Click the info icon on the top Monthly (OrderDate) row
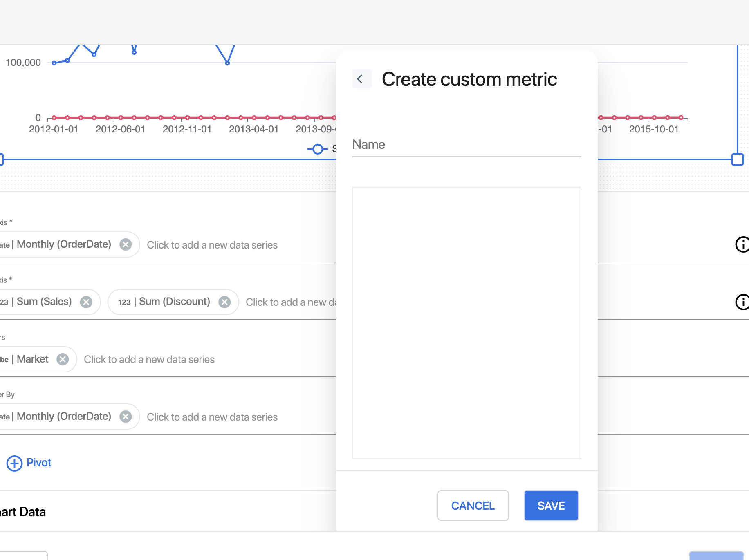This screenshot has height=560, width=749. [742, 244]
